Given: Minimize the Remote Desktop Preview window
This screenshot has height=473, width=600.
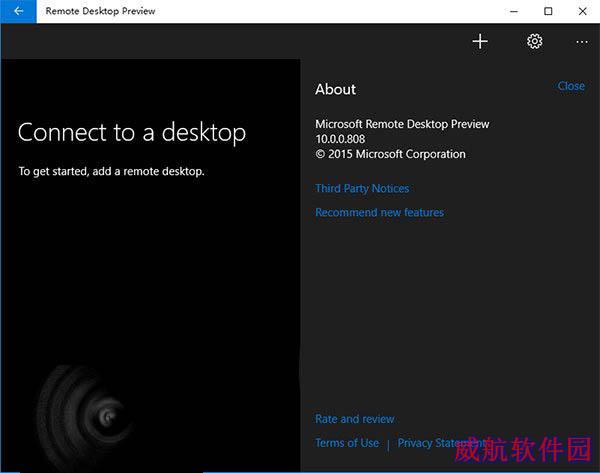Looking at the screenshot, I should click(514, 11).
